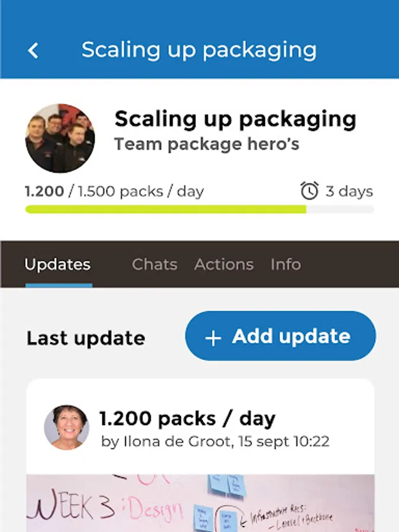Tap the "1.200 / 1.500 packs / day" counter

coord(114,192)
